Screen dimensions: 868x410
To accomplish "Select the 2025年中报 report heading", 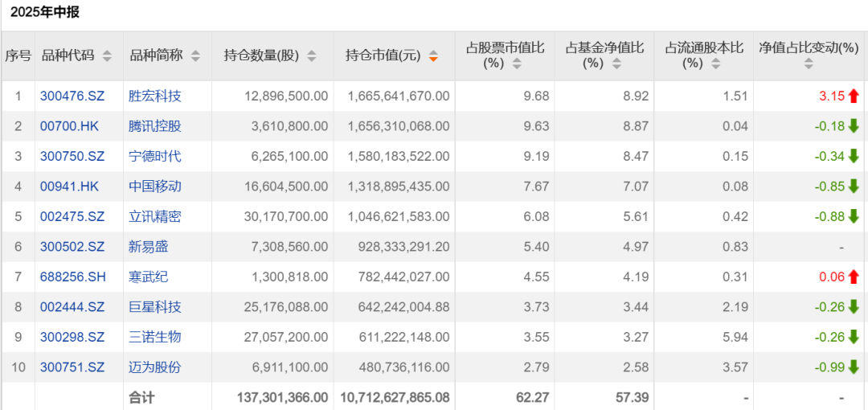I will [x=44, y=13].
